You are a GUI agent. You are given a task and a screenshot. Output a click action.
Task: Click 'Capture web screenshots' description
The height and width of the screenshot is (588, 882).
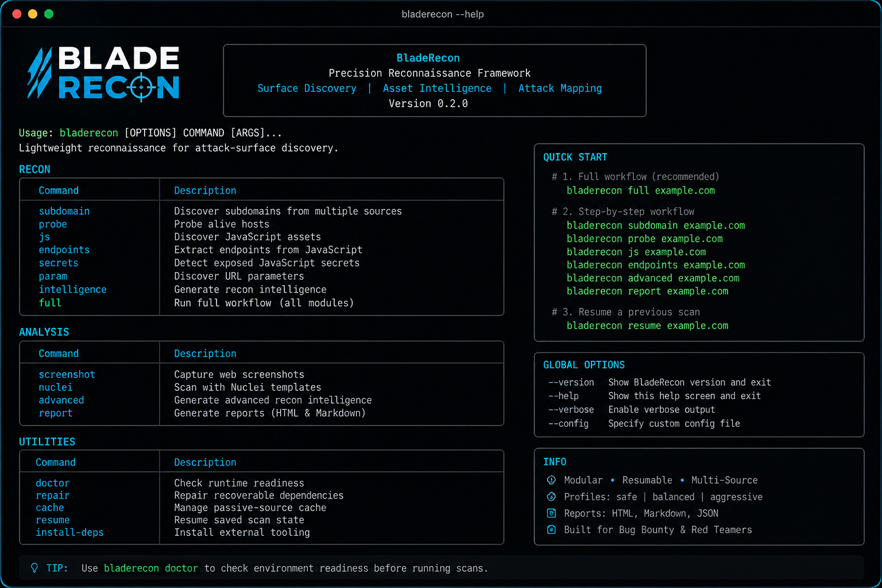239,374
